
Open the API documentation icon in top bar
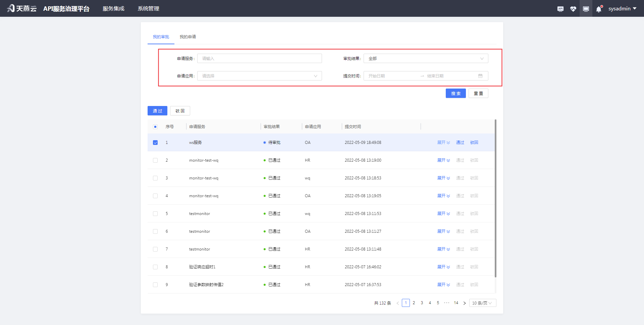pos(560,8)
